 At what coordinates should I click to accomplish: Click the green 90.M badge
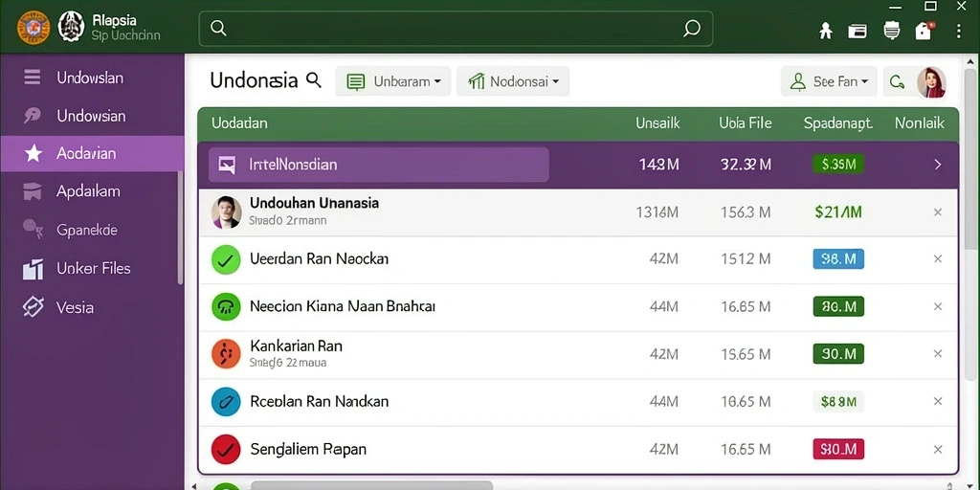coord(838,354)
